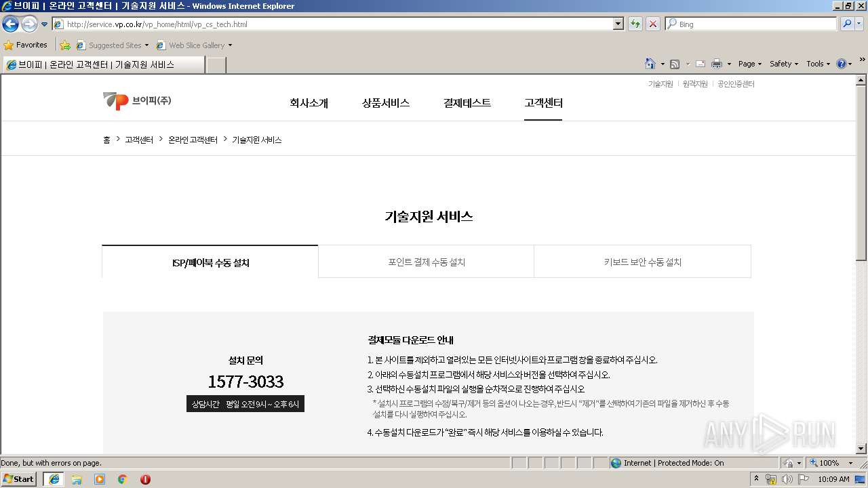Viewport: 868px width, 488px height.
Task: Click the Read Mail envelope icon
Action: click(701, 64)
